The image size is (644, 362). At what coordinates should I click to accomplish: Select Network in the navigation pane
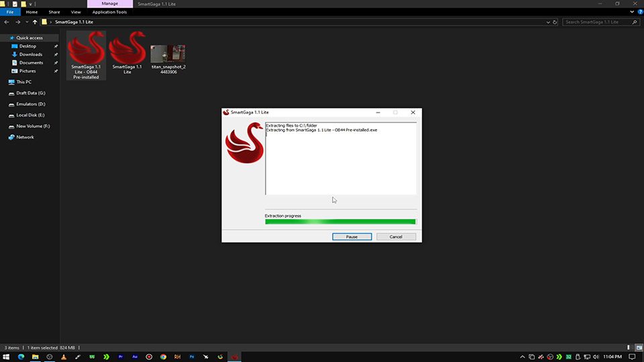coord(25,137)
